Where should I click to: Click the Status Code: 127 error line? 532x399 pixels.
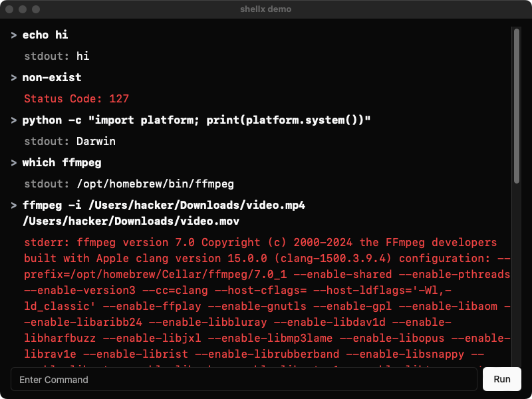pyautogui.click(x=76, y=98)
